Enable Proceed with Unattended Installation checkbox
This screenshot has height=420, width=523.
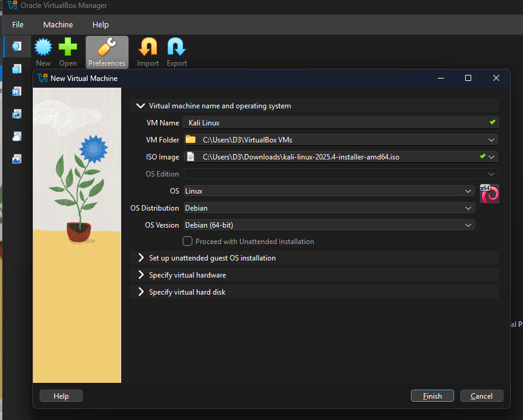(188, 241)
